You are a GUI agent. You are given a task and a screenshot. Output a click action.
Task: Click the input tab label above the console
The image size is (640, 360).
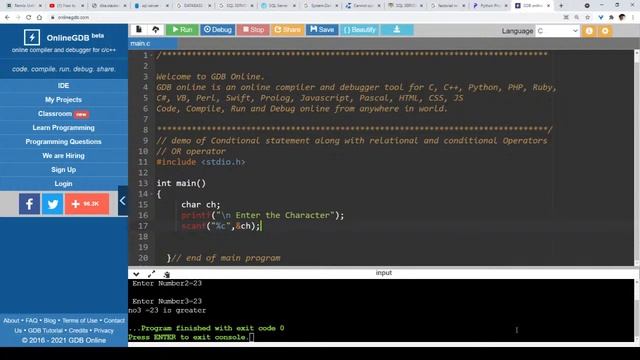(x=384, y=273)
